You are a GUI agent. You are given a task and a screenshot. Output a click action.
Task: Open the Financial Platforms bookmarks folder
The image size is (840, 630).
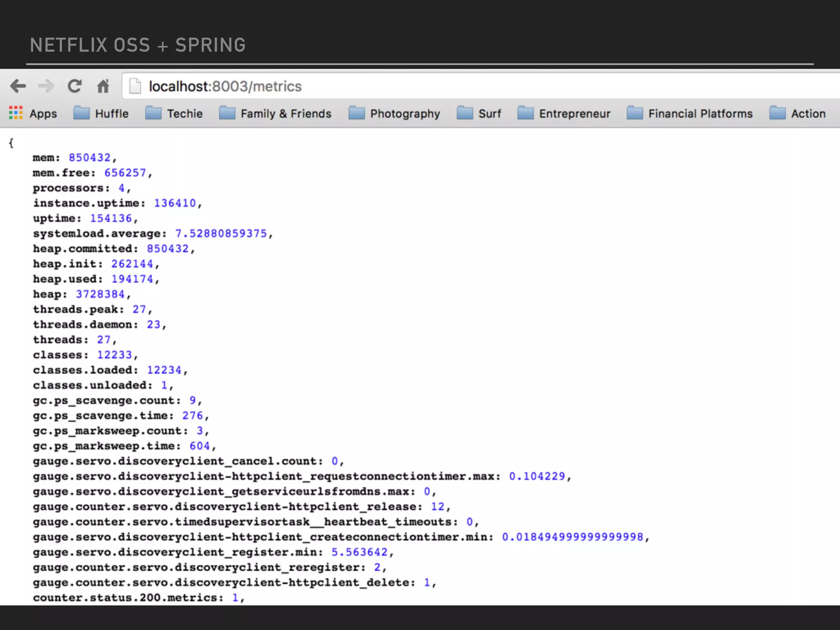click(x=690, y=113)
